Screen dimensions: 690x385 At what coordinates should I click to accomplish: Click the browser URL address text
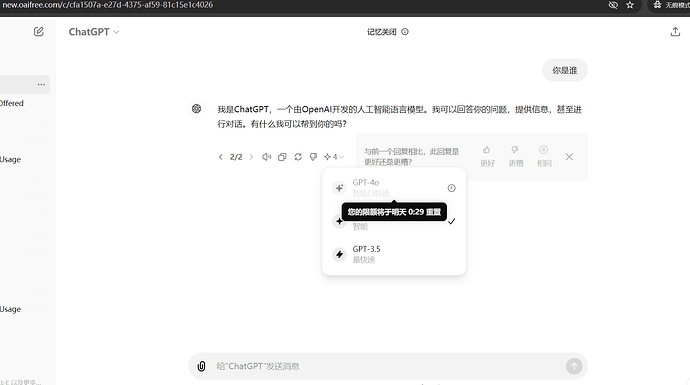click(108, 5)
